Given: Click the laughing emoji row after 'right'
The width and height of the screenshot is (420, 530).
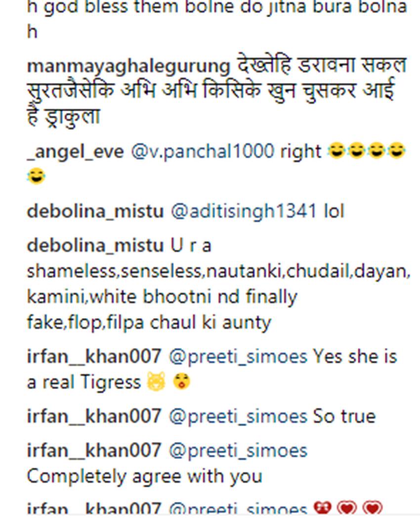Looking at the screenshot, I should pyautogui.click(x=366, y=152).
